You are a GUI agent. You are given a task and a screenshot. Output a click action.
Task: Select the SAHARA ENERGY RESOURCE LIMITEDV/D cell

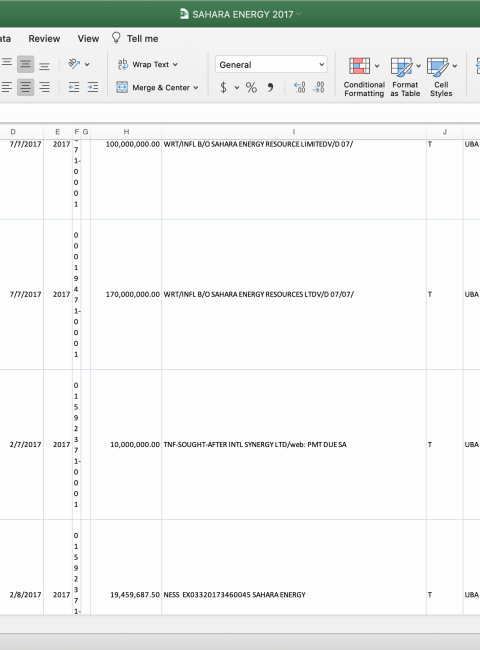tap(293, 179)
